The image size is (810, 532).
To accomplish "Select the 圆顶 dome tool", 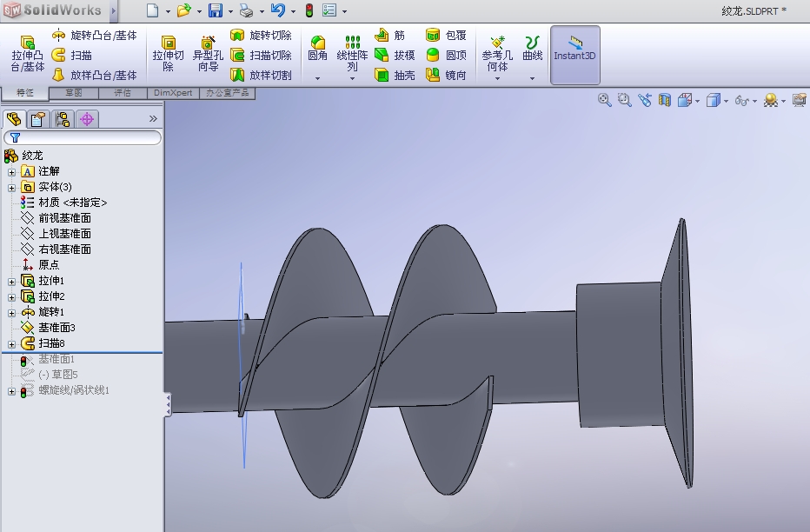I will [447, 56].
